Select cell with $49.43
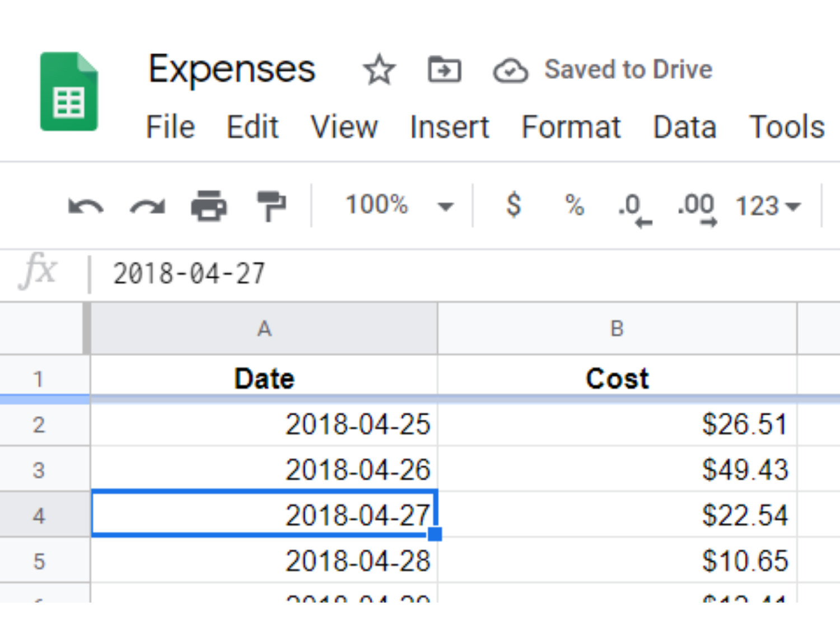 tap(617, 470)
